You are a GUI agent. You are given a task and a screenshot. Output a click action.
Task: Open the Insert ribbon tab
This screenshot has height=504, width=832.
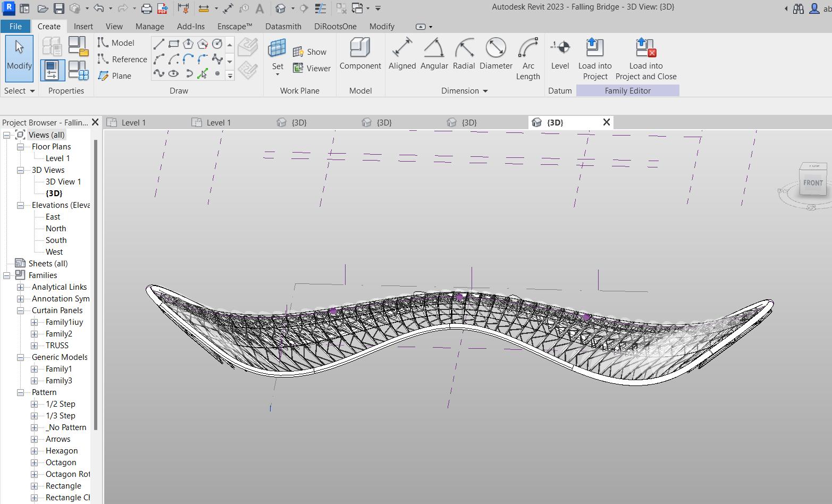click(x=83, y=27)
